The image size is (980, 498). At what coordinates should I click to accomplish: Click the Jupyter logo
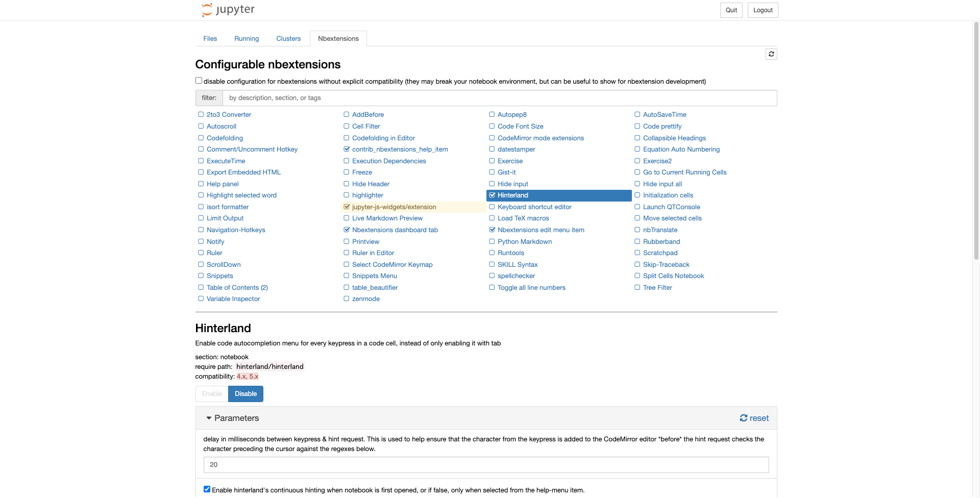pyautogui.click(x=227, y=10)
